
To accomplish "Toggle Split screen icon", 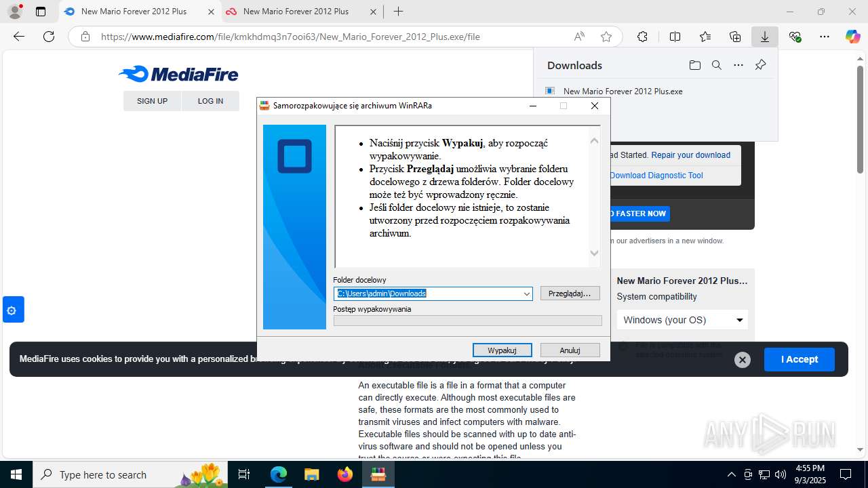I will point(675,37).
